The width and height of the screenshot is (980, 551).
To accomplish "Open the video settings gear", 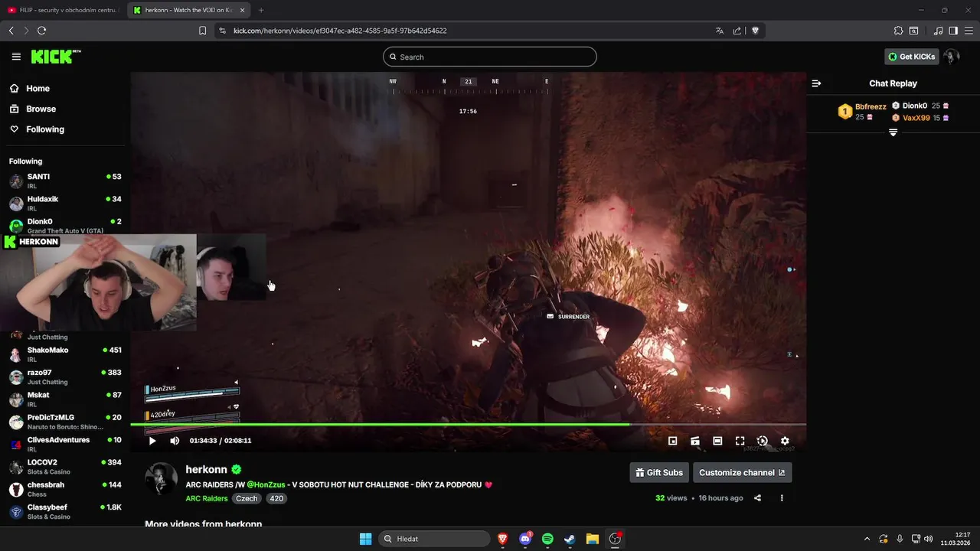I will (785, 441).
